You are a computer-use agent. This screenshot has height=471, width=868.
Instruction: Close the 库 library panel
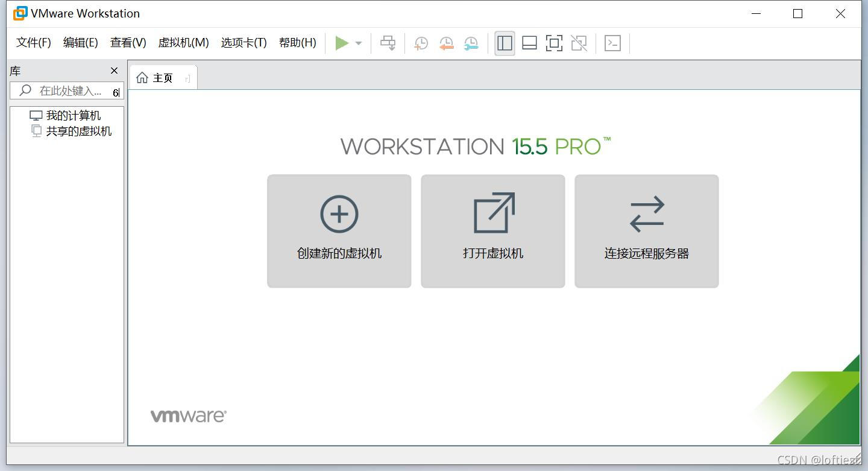[114, 71]
